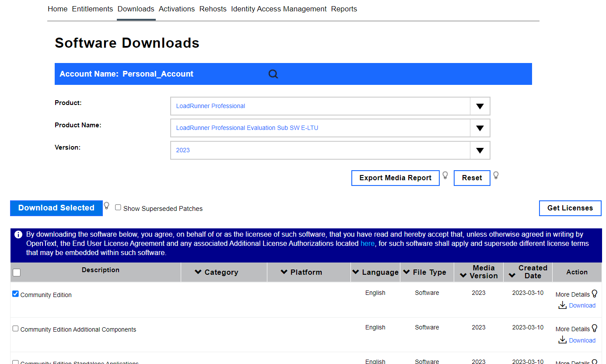The image size is (606, 364).
Task: Click the Get Licenses button
Action: [570, 208]
